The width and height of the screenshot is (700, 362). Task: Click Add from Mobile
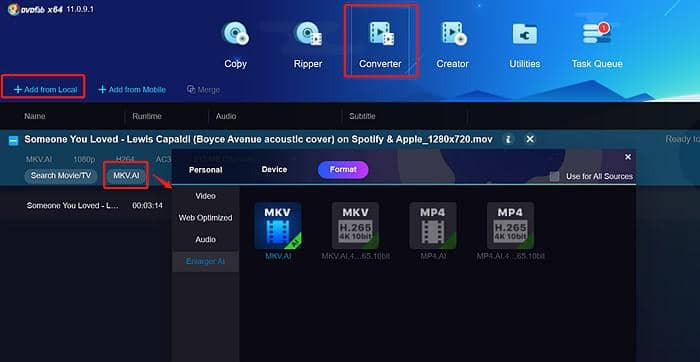[x=132, y=90]
